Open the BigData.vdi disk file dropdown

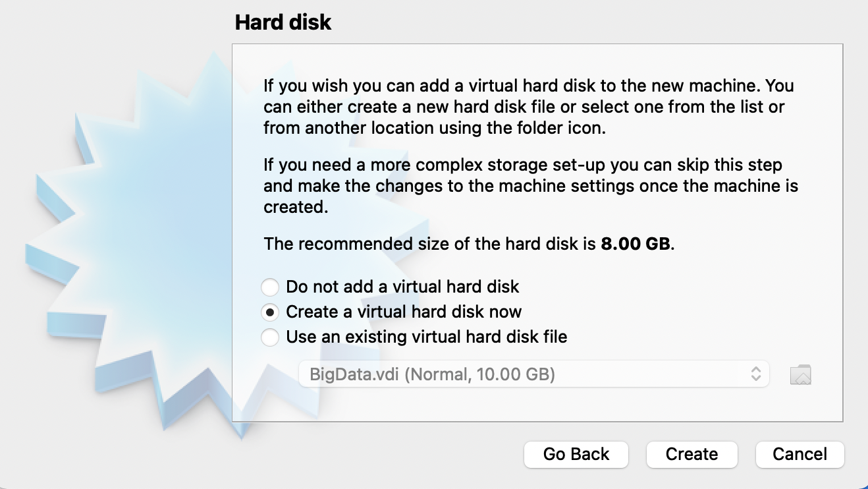[x=533, y=374]
